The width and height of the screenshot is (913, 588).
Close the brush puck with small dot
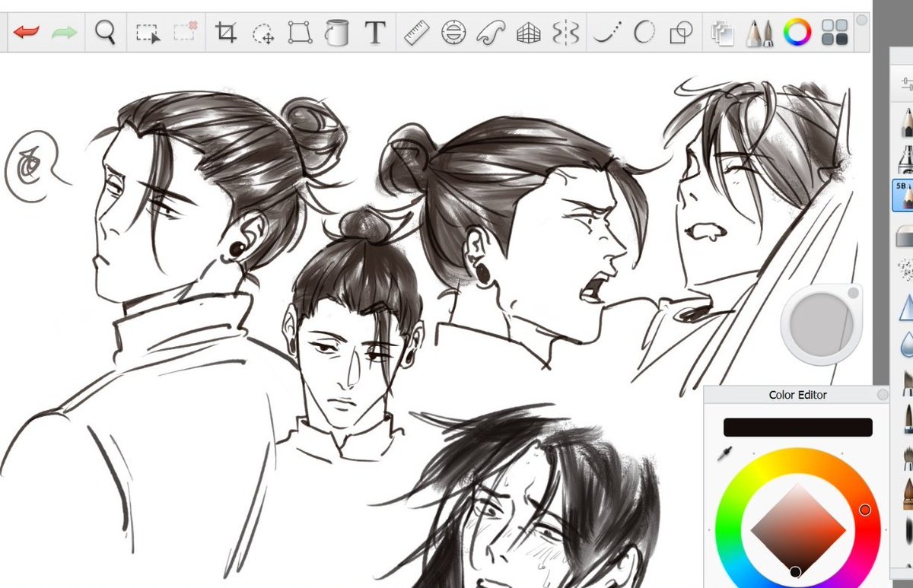853,293
